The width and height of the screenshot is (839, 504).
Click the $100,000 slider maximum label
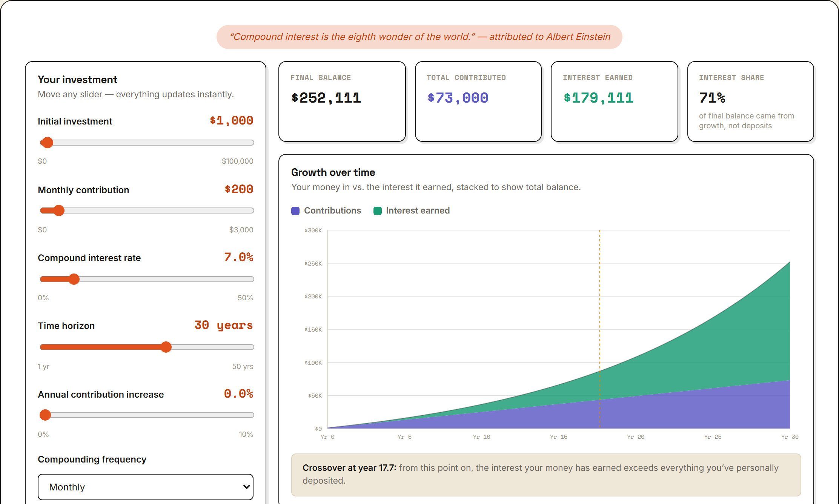pyautogui.click(x=237, y=161)
